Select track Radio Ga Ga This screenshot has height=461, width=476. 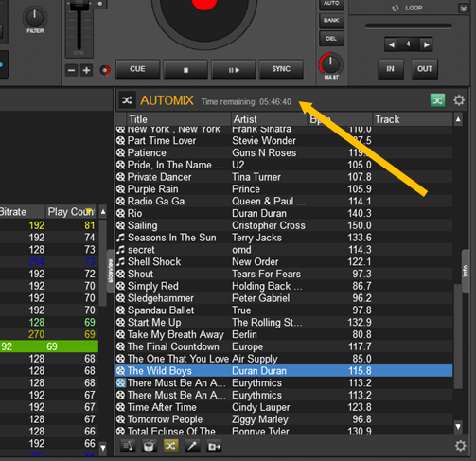pyautogui.click(x=284, y=202)
